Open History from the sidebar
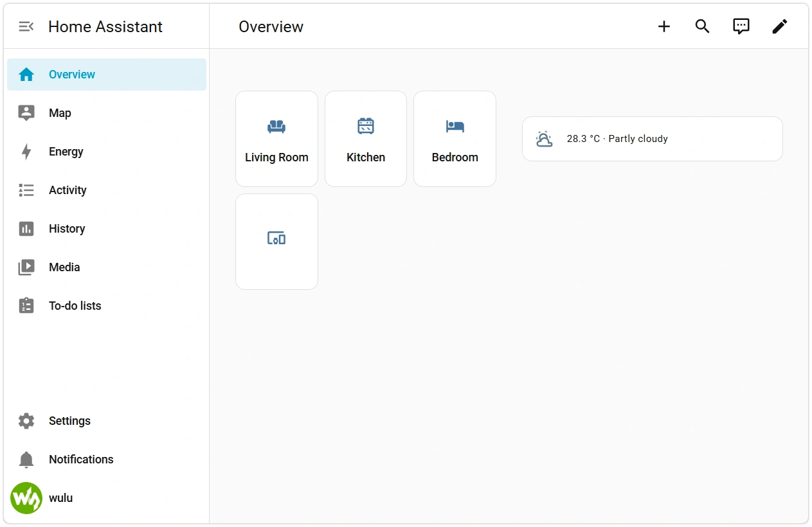The width and height of the screenshot is (812, 527). (x=107, y=229)
